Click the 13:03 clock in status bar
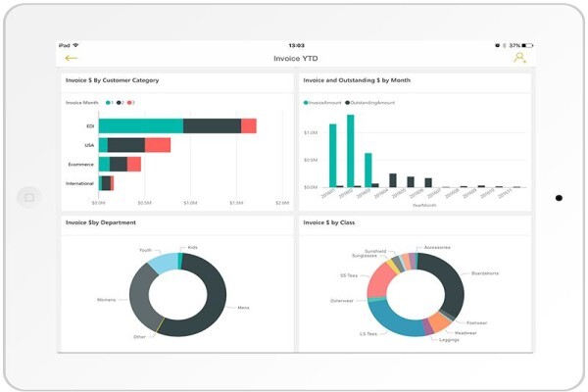This screenshot has width=588, height=392. pyautogui.click(x=296, y=45)
